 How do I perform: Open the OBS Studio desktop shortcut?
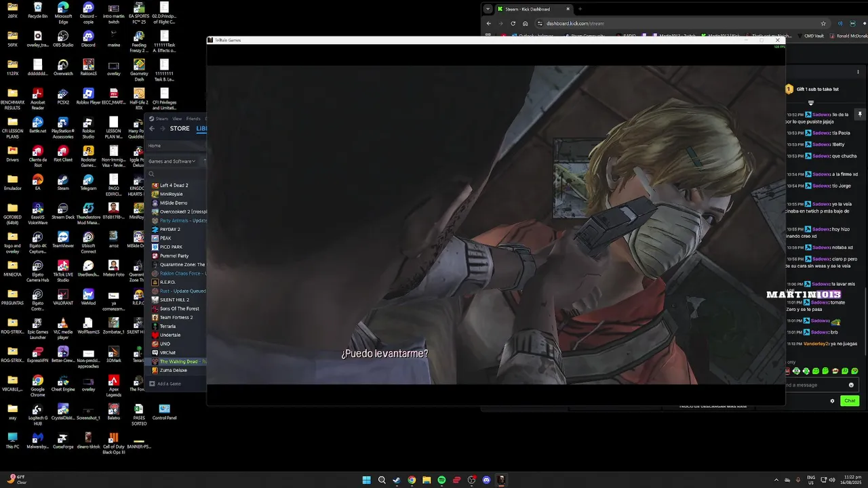63,38
